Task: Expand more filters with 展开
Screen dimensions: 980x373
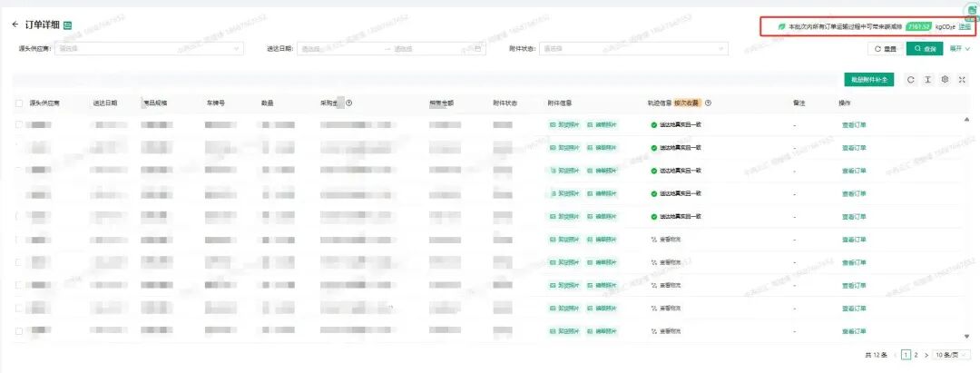Action: (x=959, y=48)
